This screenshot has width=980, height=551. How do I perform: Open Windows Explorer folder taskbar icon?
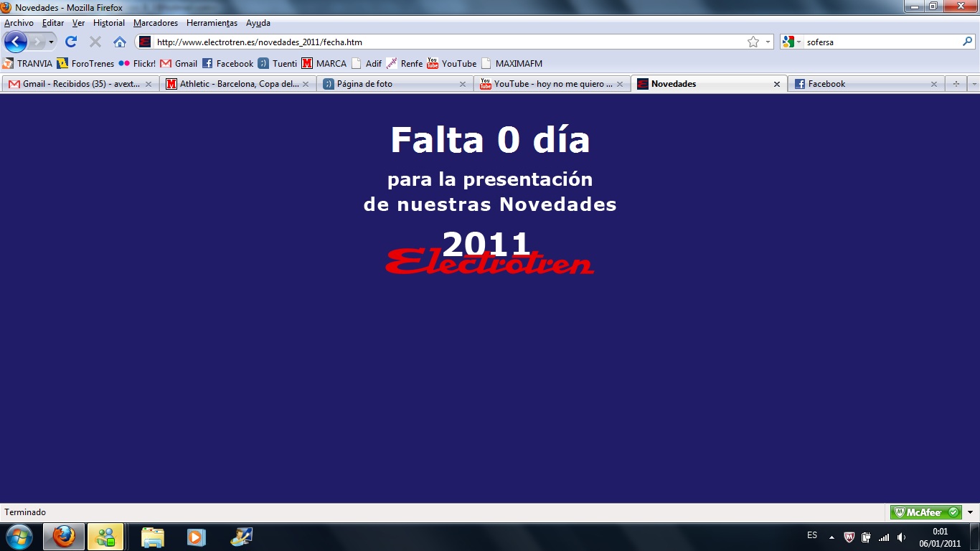(x=153, y=536)
